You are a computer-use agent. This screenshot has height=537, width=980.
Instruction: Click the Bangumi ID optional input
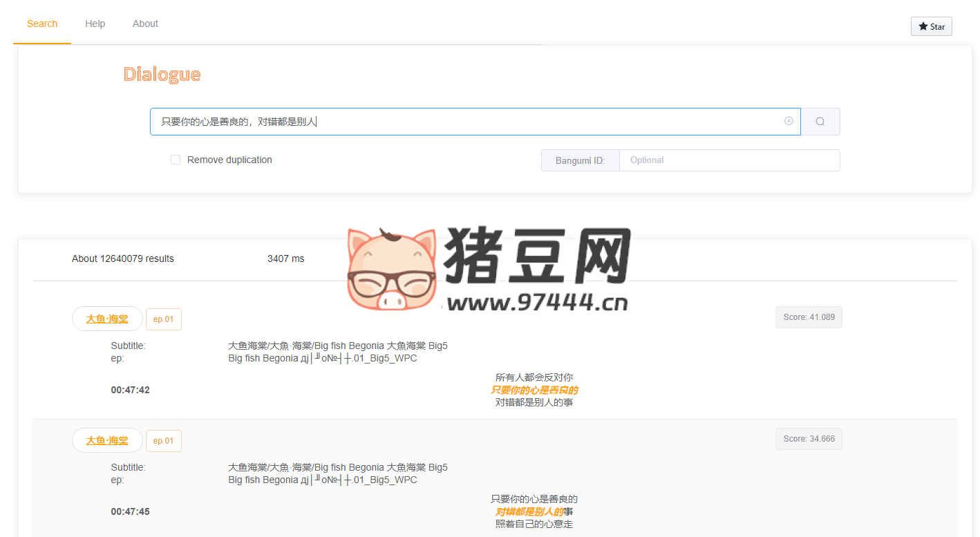pyautogui.click(x=729, y=160)
